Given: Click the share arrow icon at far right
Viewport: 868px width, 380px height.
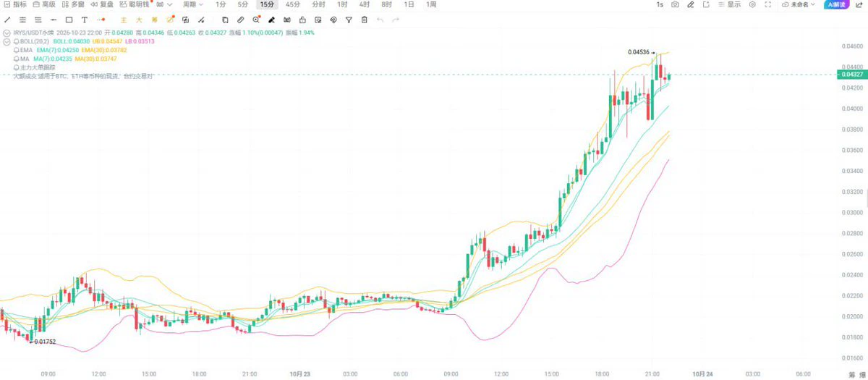Looking at the screenshot, I should (x=859, y=4).
